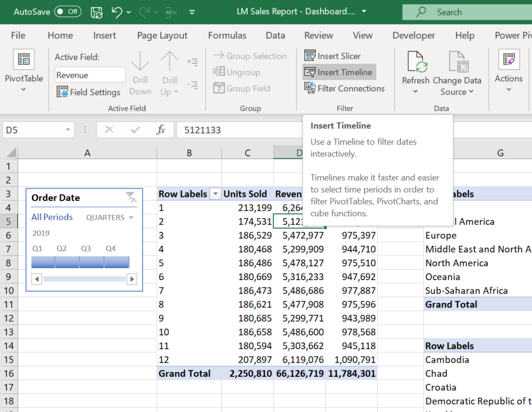The height and width of the screenshot is (412, 532).
Task: Click the Active Field name input box
Action: click(90, 75)
